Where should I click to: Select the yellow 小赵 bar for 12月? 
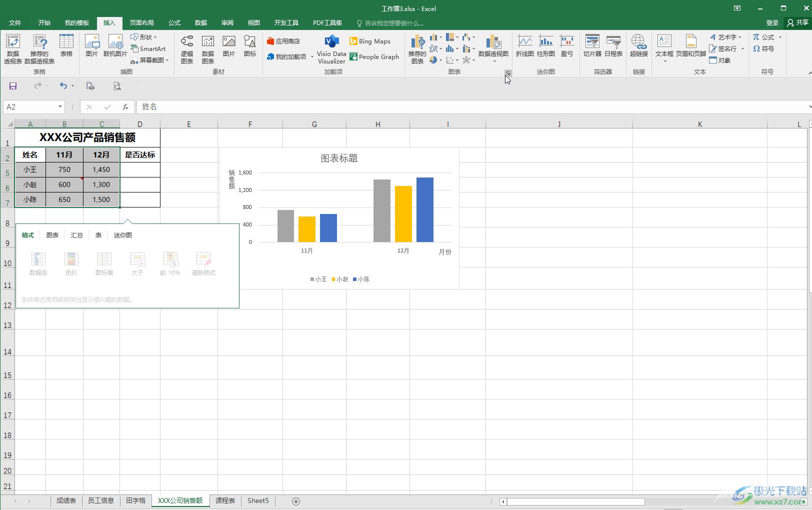(403, 214)
